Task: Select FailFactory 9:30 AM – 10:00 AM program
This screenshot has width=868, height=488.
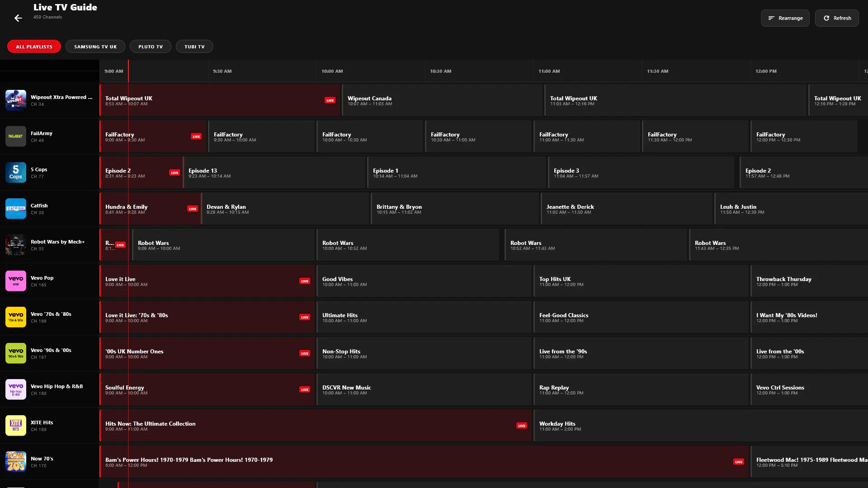Action: (261, 136)
